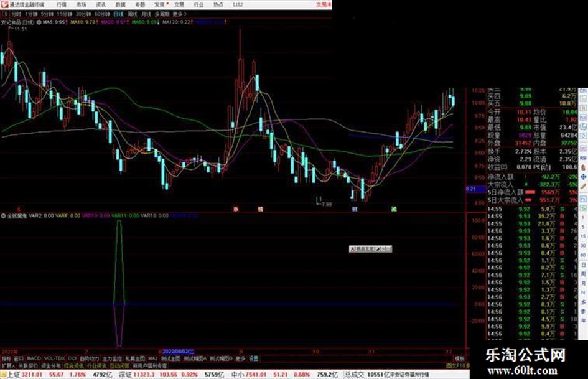Open the 数据 menu
588x379 pixels.
point(120,5)
